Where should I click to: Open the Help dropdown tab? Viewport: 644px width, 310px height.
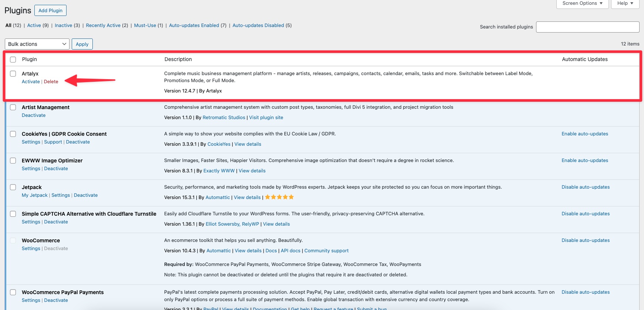625,3
